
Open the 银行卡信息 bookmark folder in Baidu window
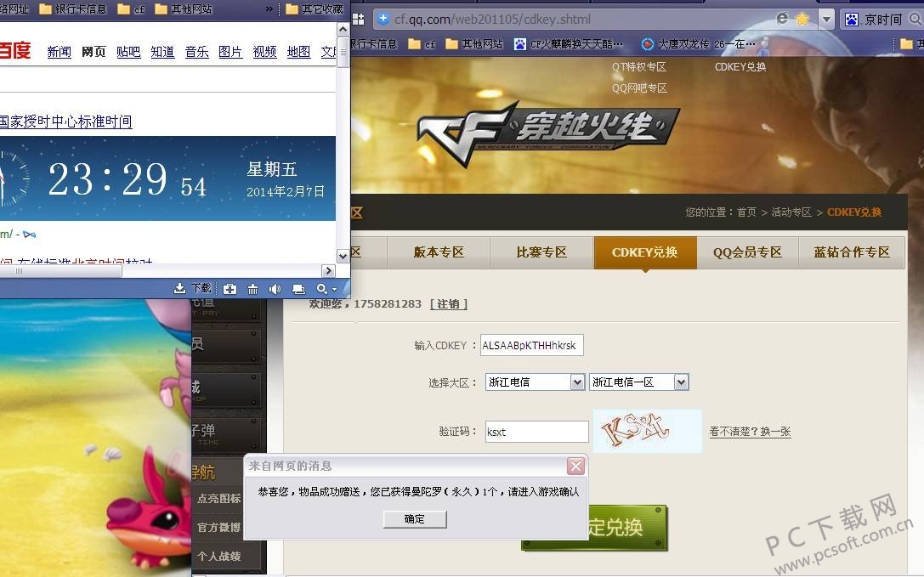pyautogui.click(x=72, y=8)
